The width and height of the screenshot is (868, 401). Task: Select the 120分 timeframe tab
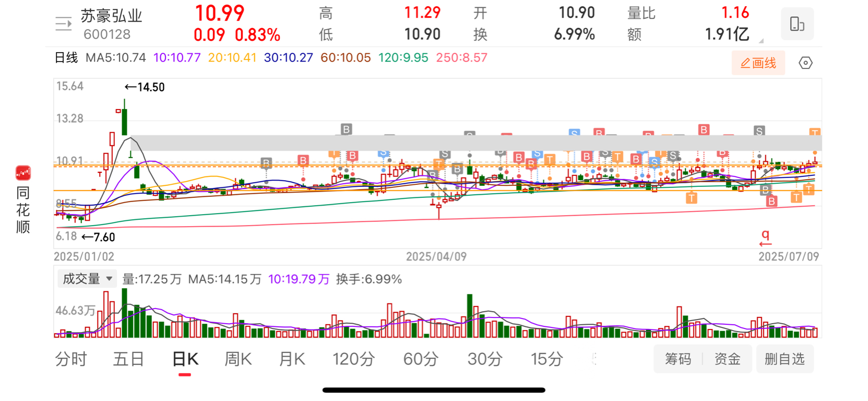tap(354, 359)
